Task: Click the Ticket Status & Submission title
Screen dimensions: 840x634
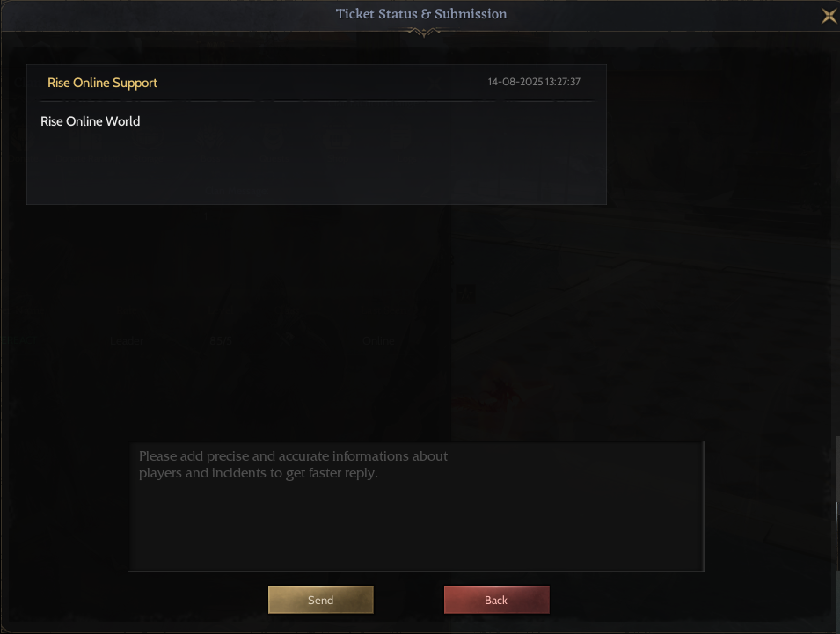Action: click(421, 14)
